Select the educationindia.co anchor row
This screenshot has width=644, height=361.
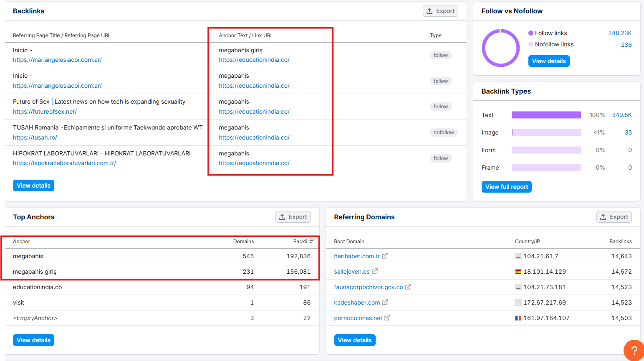162,287
